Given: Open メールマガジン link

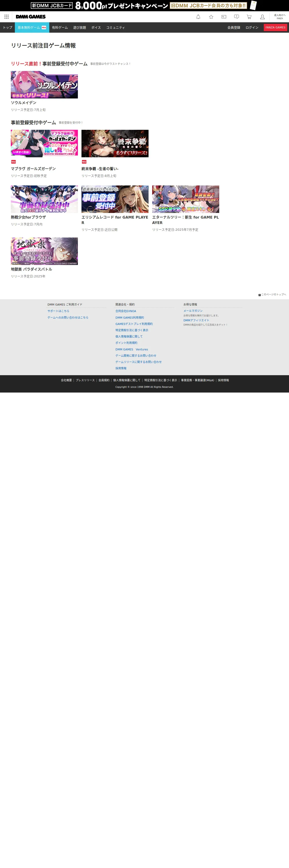Looking at the screenshot, I should 193,311.
